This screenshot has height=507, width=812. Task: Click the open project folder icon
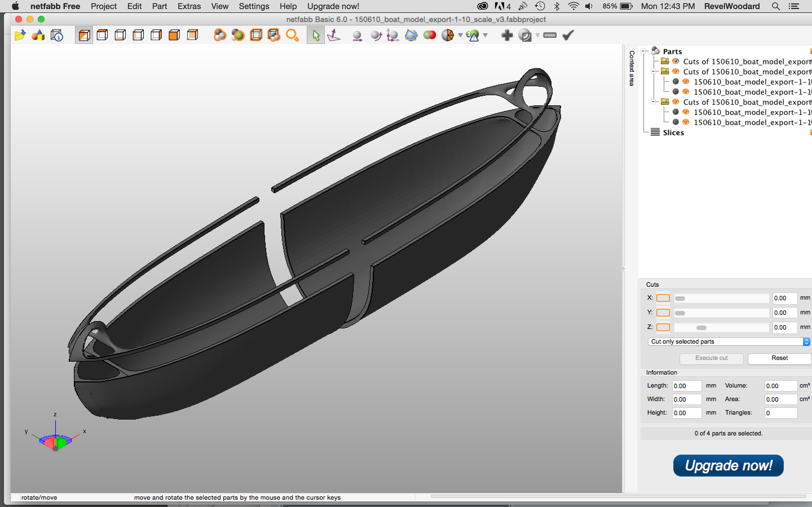pos(20,35)
